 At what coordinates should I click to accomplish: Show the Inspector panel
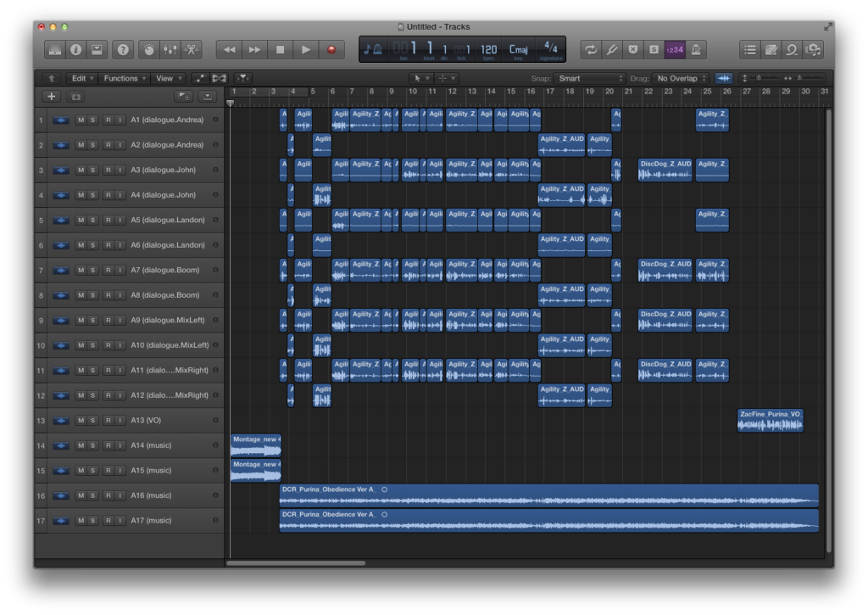(x=75, y=50)
